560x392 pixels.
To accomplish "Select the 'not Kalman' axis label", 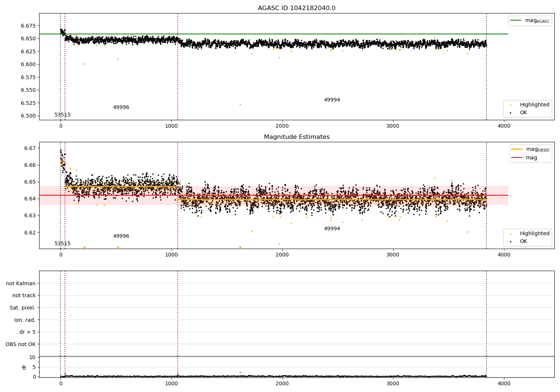I will (21, 283).
